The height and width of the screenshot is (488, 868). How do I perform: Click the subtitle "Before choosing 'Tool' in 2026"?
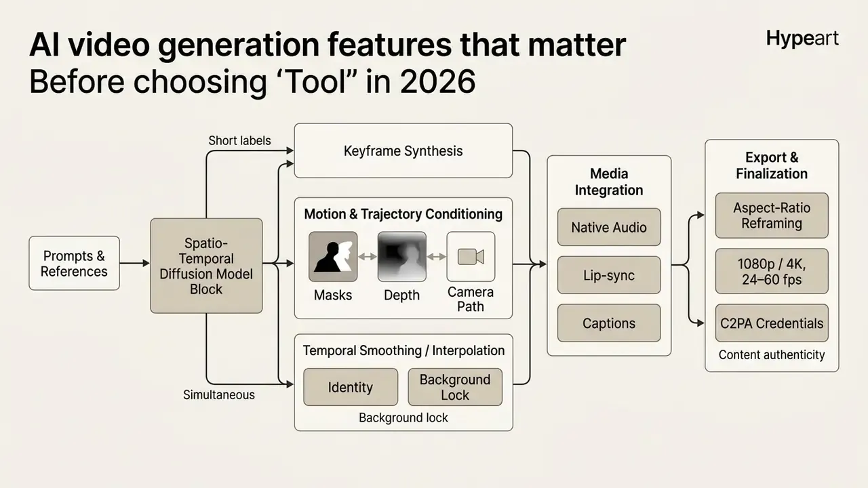coord(252,82)
